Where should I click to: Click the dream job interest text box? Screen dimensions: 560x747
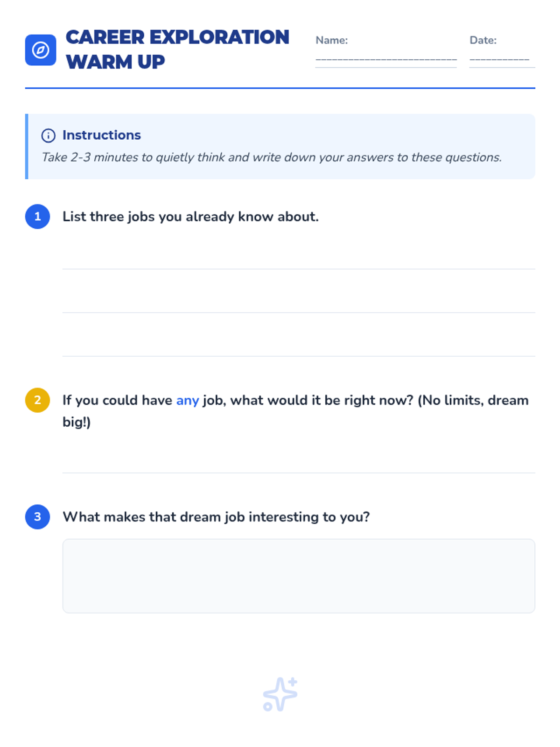[x=299, y=576]
